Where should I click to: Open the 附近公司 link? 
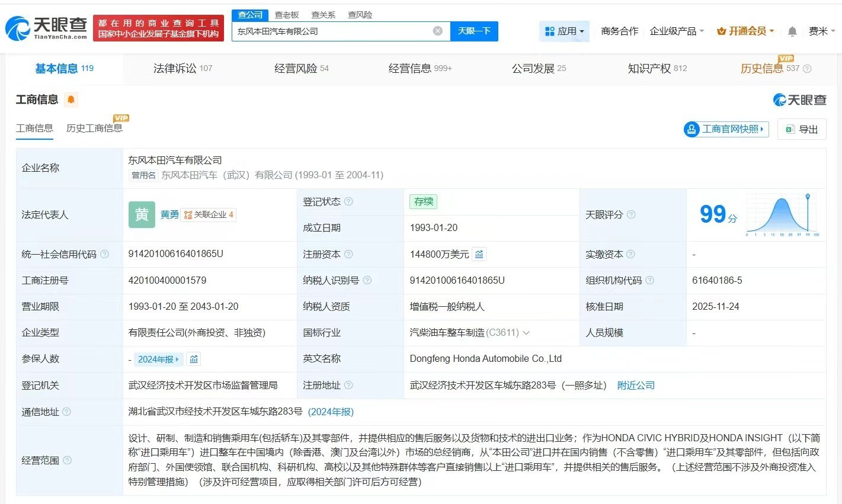[x=636, y=386]
